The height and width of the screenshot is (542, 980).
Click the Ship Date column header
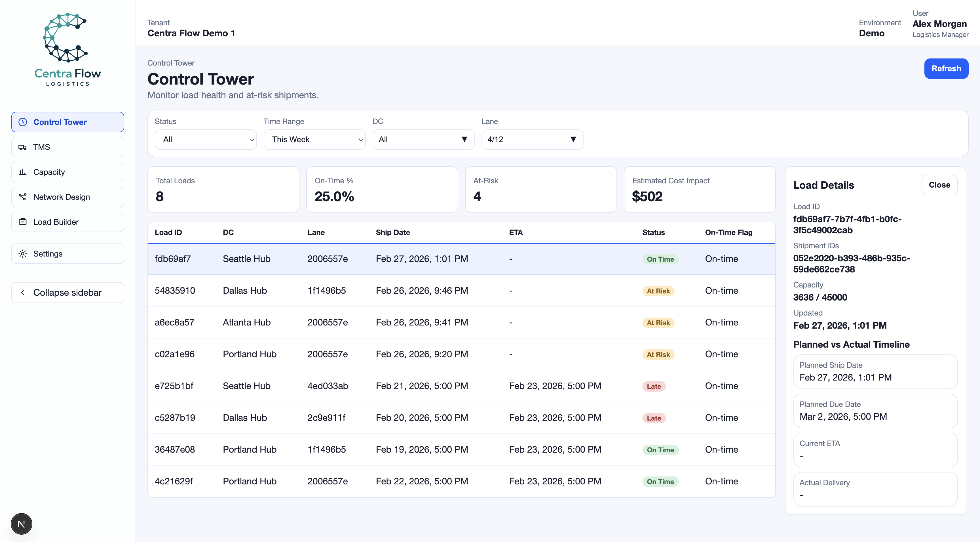[x=393, y=233]
